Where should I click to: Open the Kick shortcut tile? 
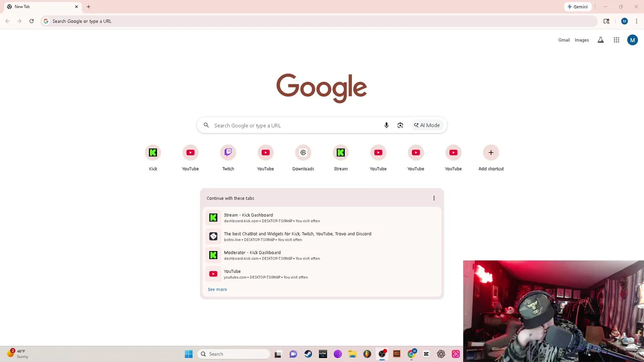point(153,158)
